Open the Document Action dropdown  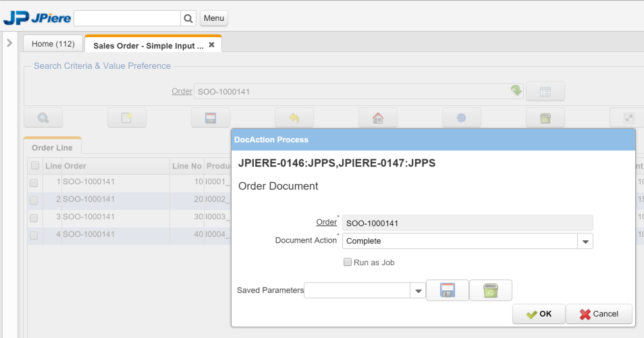[585, 242]
